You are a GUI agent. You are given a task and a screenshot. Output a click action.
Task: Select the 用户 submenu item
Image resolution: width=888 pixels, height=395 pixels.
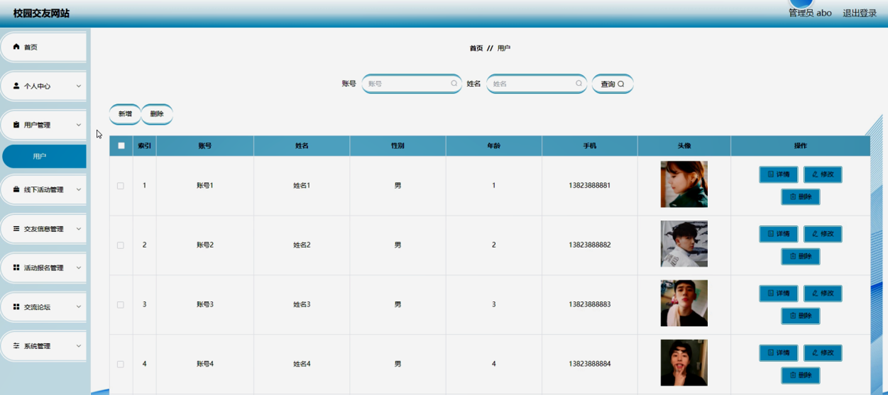(x=44, y=156)
